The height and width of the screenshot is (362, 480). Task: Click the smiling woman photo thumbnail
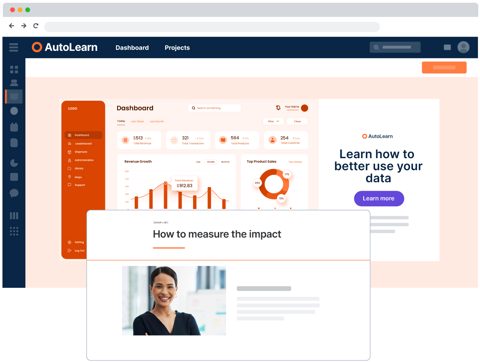pyautogui.click(x=174, y=300)
